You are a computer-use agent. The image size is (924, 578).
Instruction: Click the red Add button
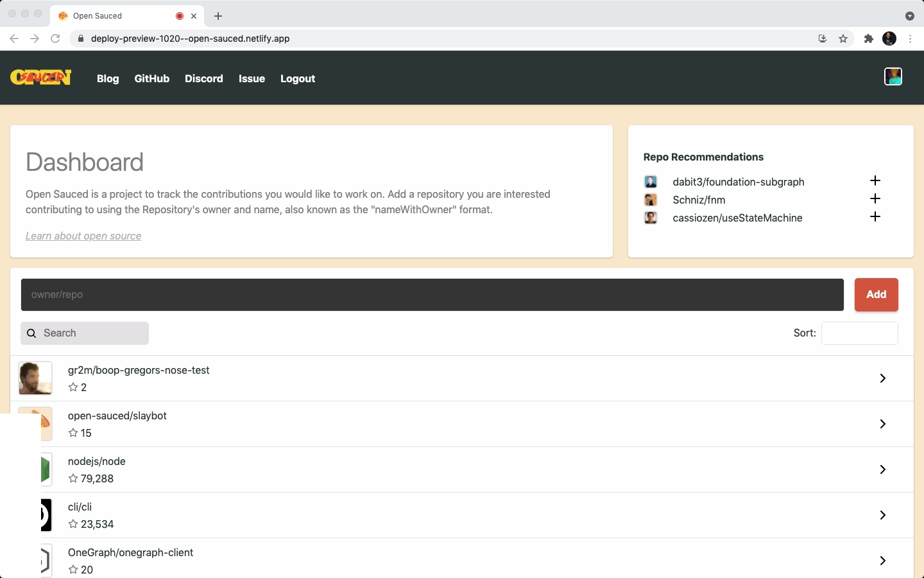(877, 295)
